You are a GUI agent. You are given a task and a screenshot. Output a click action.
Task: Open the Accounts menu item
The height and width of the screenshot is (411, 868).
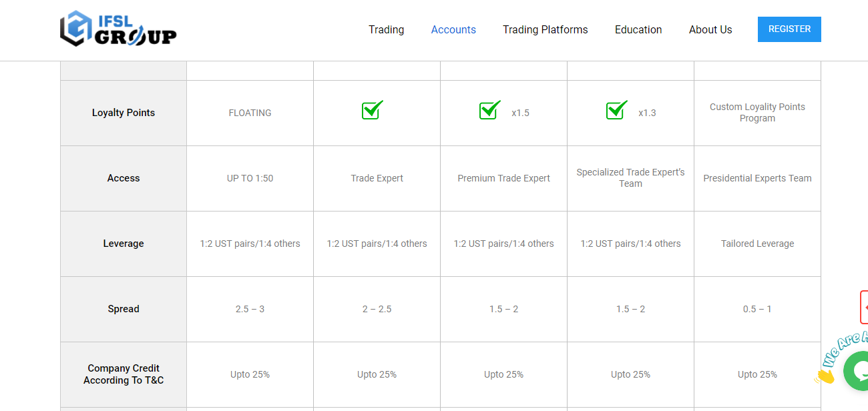click(x=453, y=29)
